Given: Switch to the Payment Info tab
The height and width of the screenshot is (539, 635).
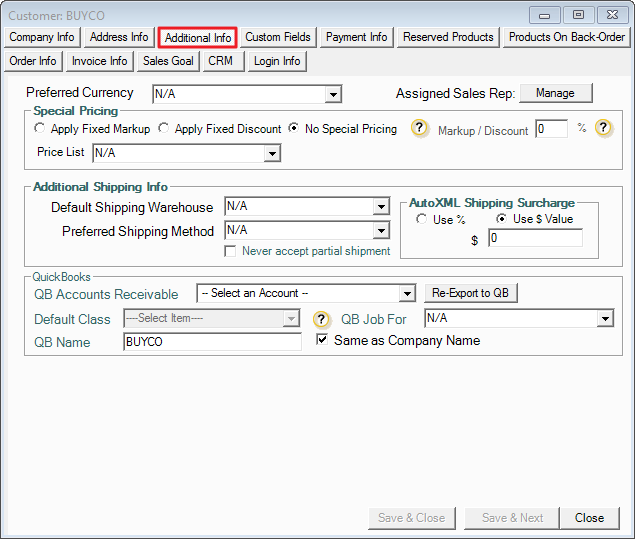Looking at the screenshot, I should coord(356,37).
